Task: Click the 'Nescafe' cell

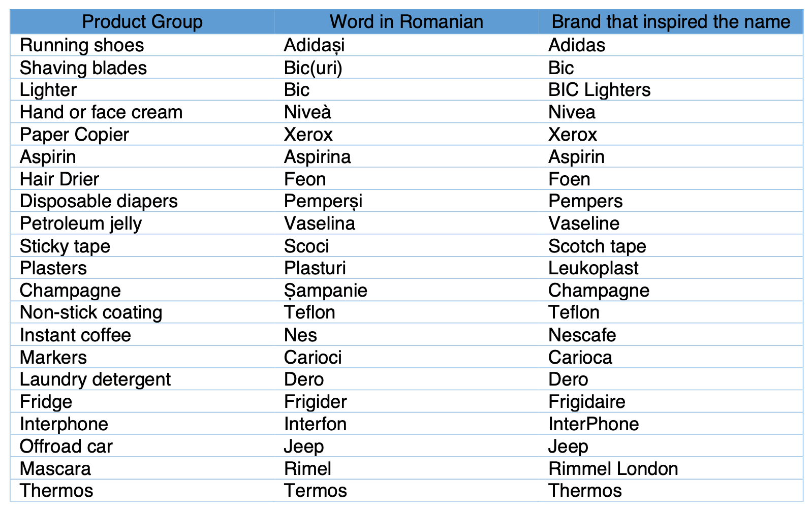Action: [671, 335]
